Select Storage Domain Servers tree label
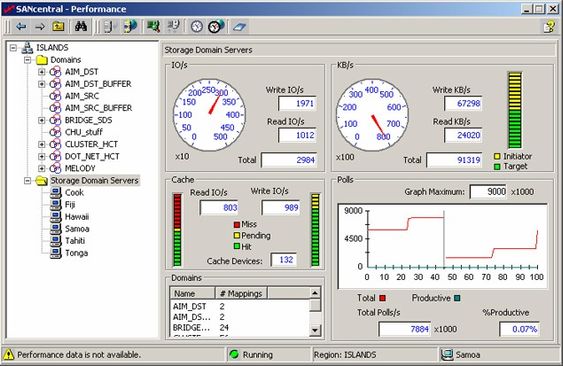Image resolution: width=563 pixels, height=366 pixels. click(x=94, y=180)
